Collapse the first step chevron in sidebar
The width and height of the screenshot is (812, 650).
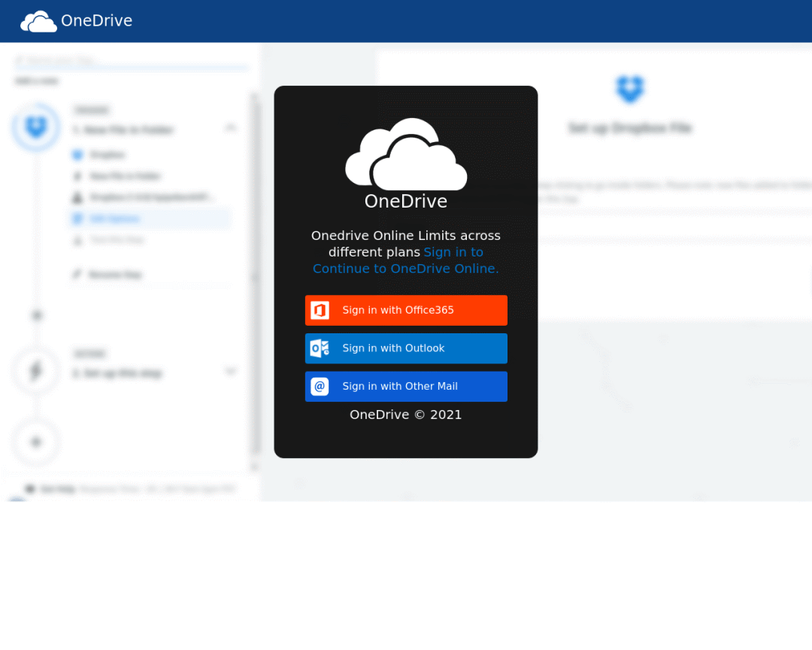[231, 127]
